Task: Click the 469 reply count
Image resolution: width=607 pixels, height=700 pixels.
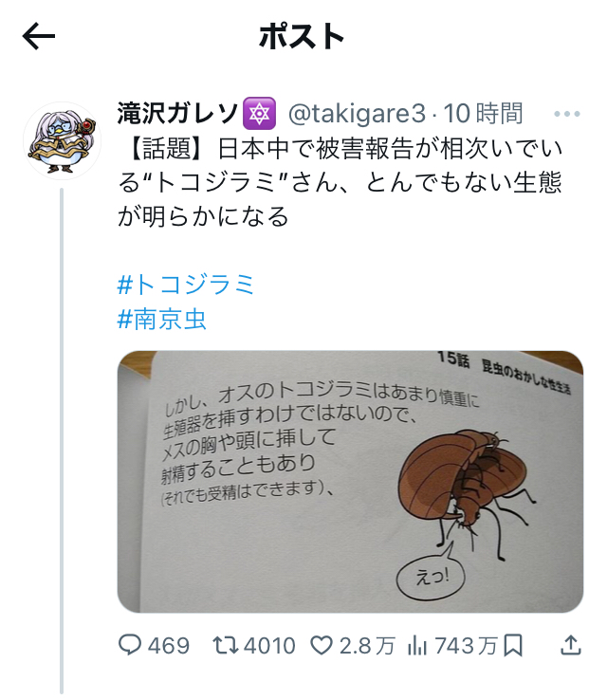Action: point(169,646)
